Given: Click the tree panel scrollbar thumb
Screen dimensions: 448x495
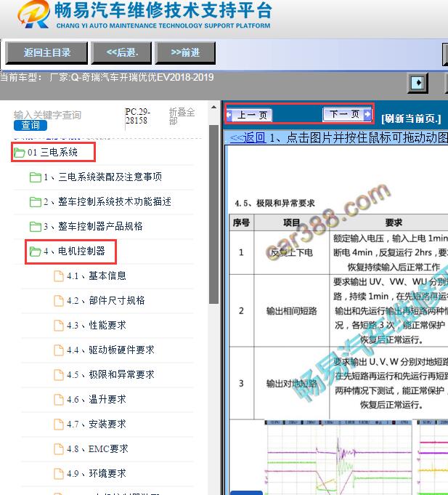Looking at the screenshot, I should coord(213,214).
